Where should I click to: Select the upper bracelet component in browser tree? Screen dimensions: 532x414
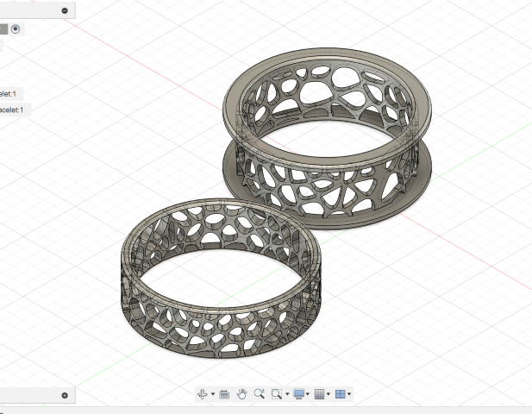[10, 93]
